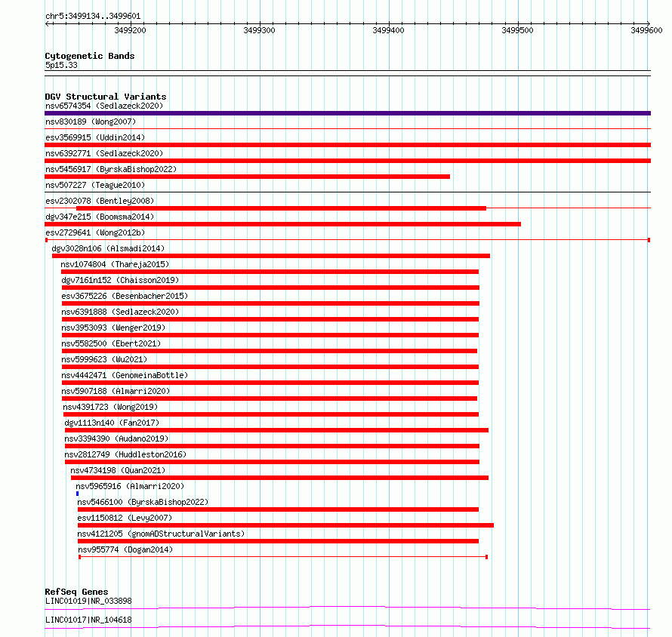The width and height of the screenshot is (672, 637).
Task: Select nsv5999623 (Wu2021) label
Action: pos(104,359)
